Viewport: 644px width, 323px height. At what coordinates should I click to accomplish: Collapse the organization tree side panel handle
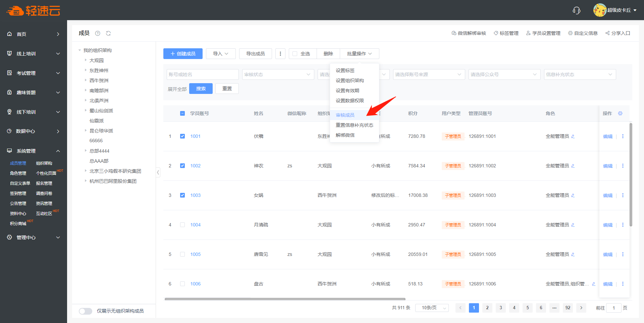158,172
